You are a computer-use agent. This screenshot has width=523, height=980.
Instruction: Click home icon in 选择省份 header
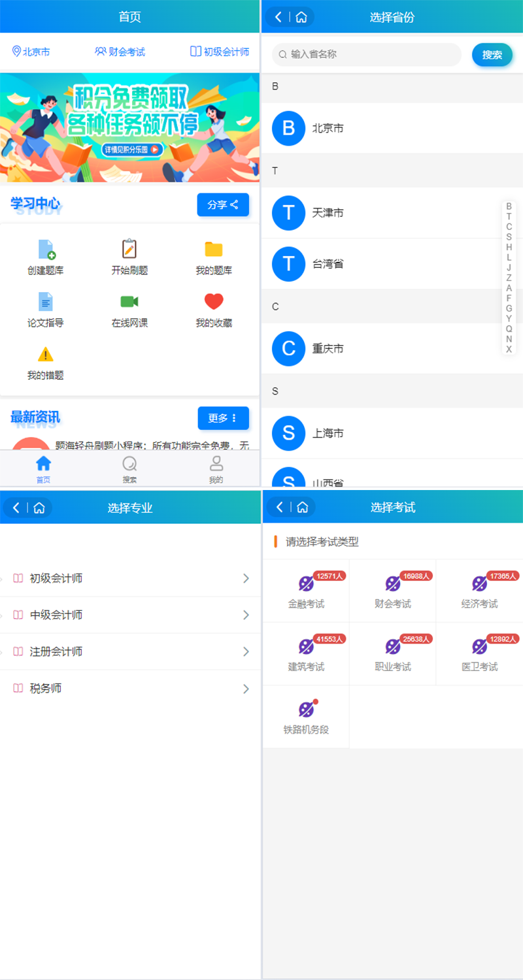[x=301, y=17]
